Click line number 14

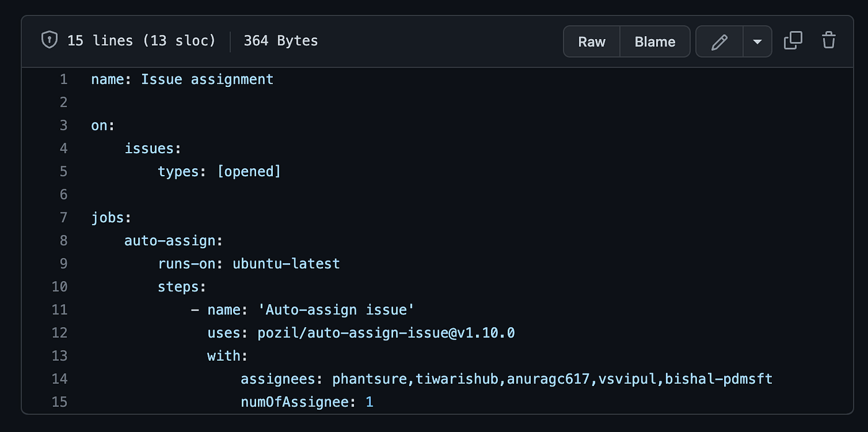click(60, 379)
